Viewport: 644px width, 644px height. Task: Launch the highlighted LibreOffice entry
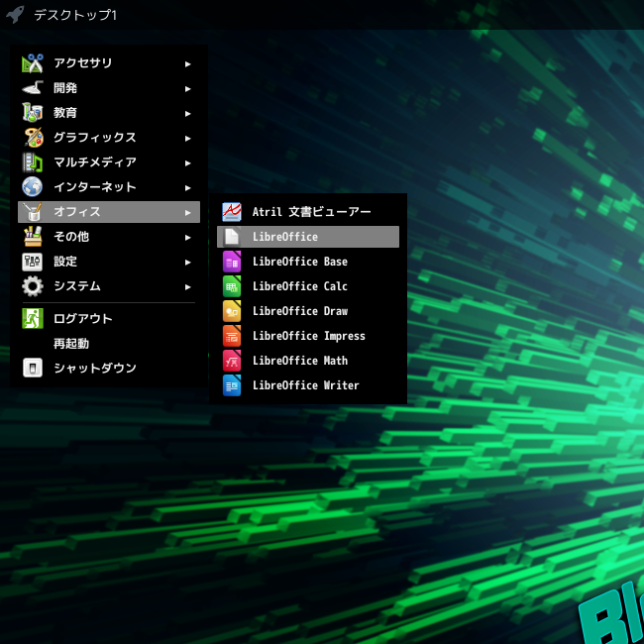coord(308,237)
